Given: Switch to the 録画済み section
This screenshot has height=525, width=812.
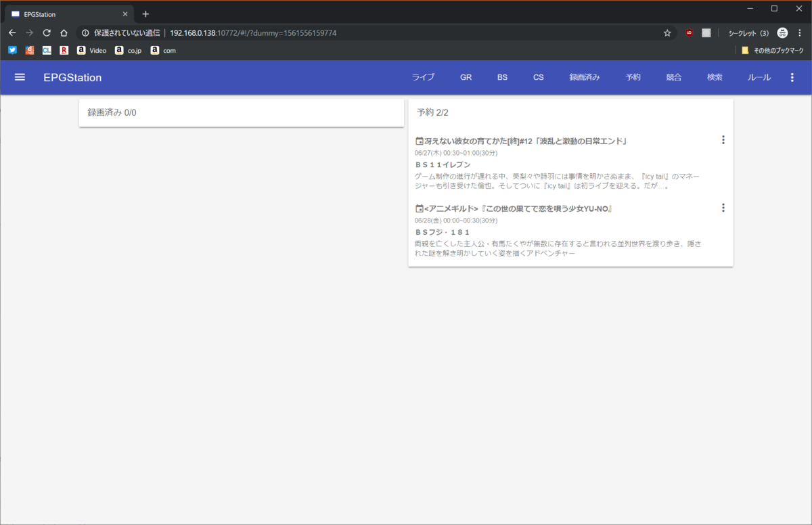Looking at the screenshot, I should pos(584,77).
